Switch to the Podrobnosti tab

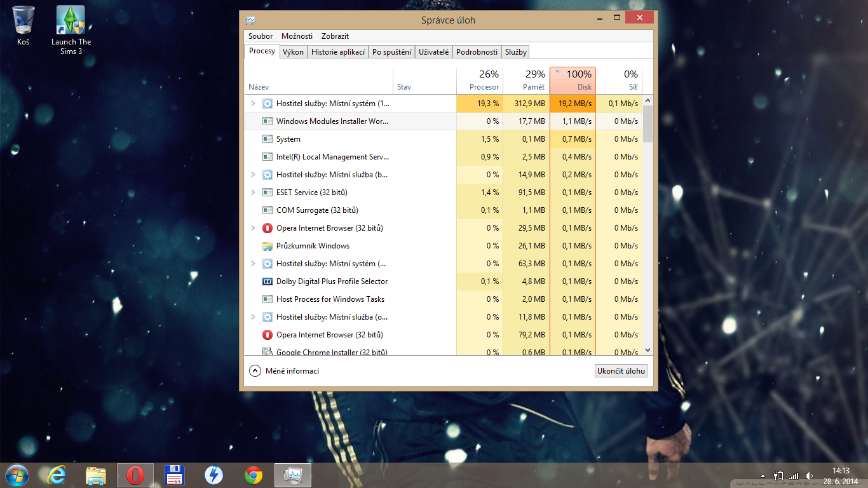477,52
